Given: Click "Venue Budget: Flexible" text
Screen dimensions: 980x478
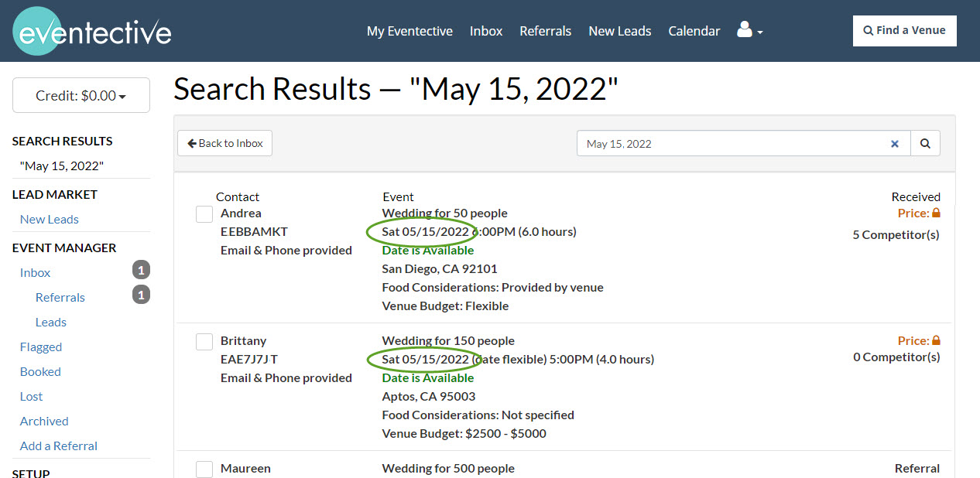Looking at the screenshot, I should (446, 306).
